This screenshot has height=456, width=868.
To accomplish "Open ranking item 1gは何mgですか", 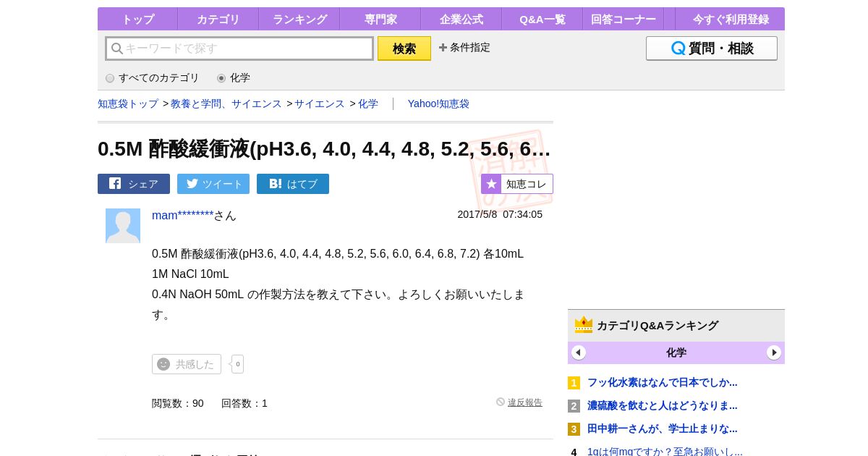I will click(665, 452).
